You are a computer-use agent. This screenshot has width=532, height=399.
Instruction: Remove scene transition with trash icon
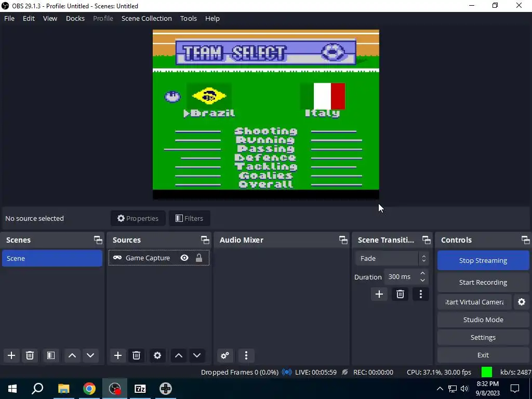[x=400, y=294]
